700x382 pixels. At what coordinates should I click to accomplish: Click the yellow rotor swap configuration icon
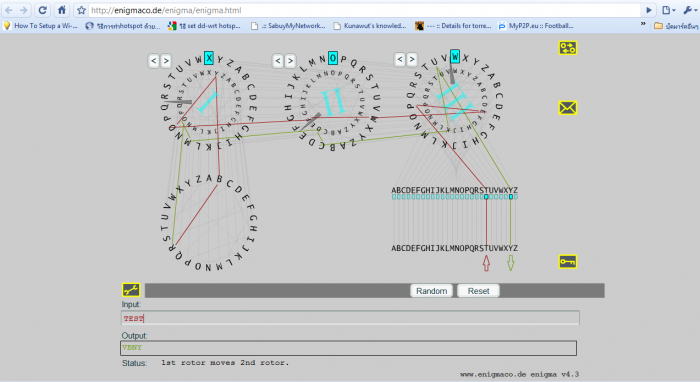(x=567, y=48)
